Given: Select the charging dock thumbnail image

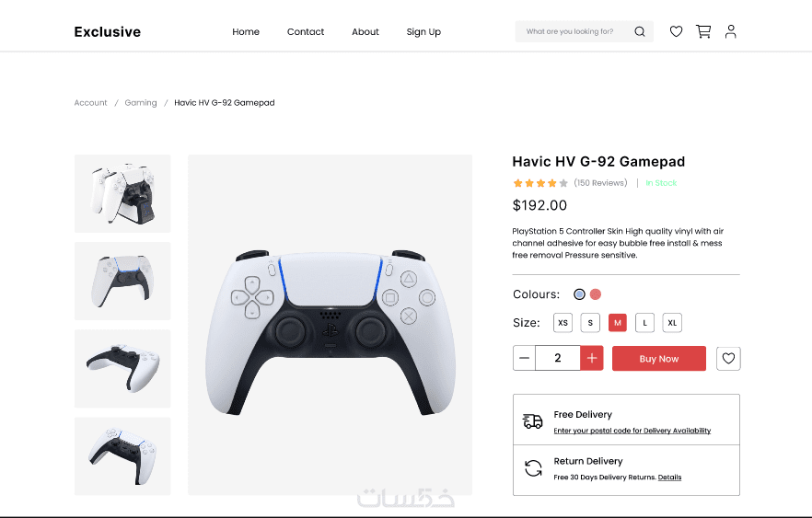Looking at the screenshot, I should pyautogui.click(x=122, y=193).
